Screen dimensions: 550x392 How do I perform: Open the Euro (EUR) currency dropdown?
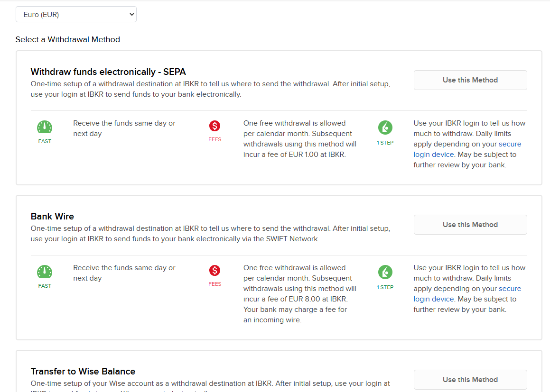pyautogui.click(x=76, y=14)
